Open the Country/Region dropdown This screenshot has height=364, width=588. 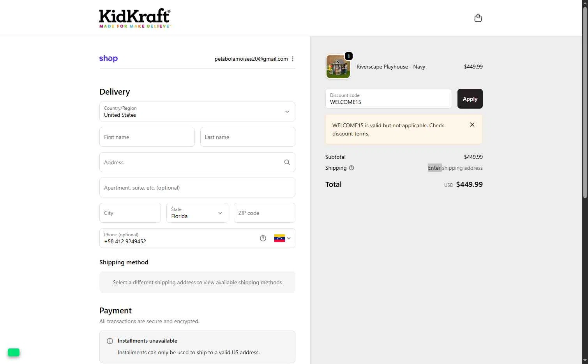197,112
